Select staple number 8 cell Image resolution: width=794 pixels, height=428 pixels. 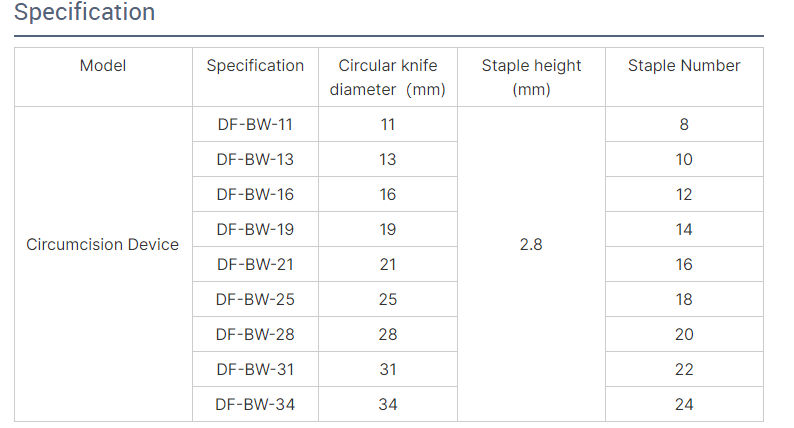click(684, 125)
